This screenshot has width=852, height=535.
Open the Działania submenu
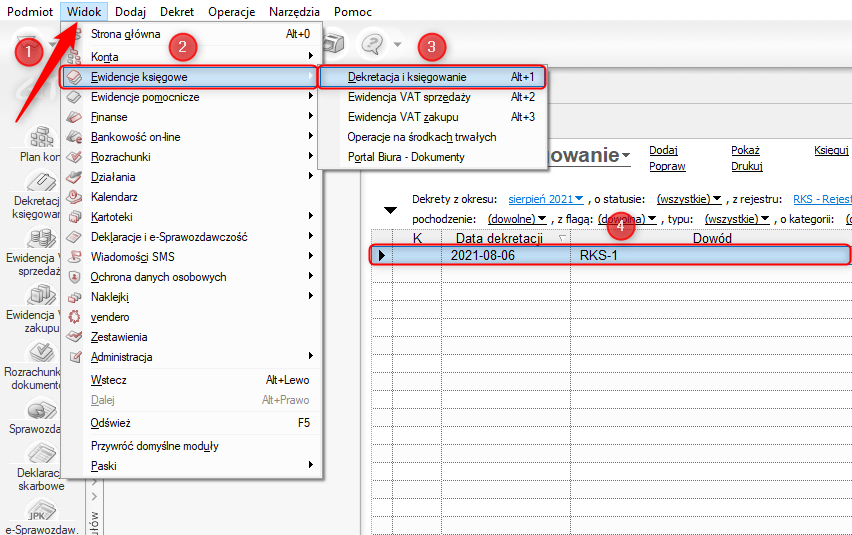(191, 177)
